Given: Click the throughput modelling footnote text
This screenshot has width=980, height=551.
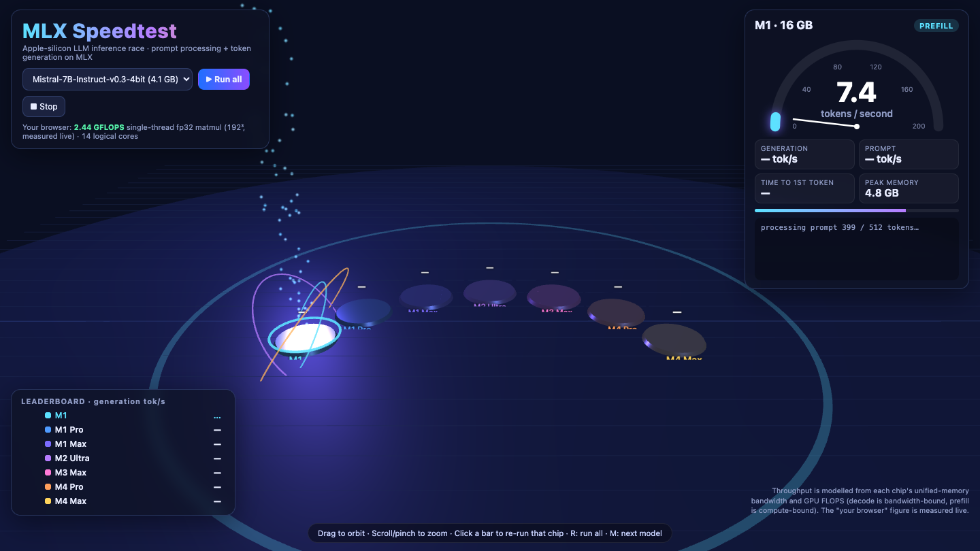Looking at the screenshot, I should 860,501.
